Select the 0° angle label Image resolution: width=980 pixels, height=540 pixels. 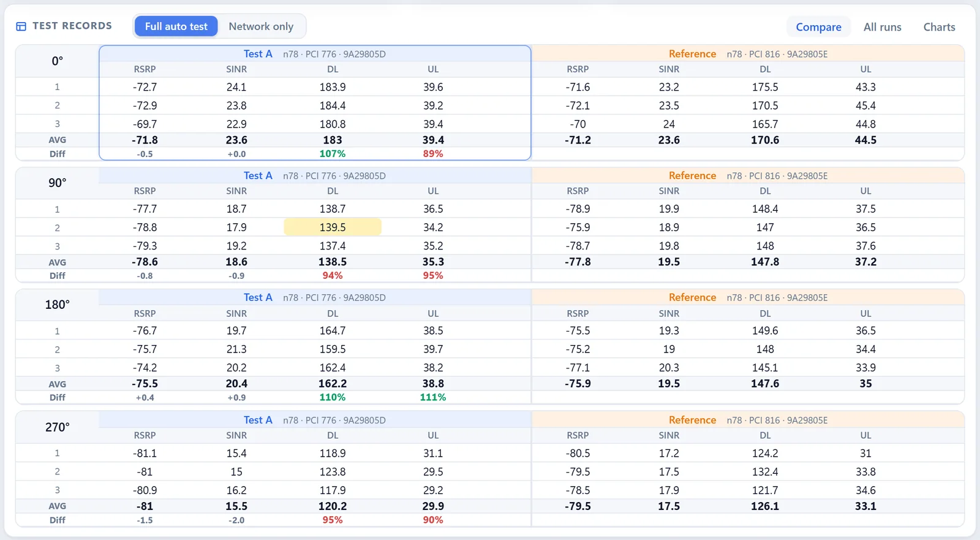pos(57,61)
